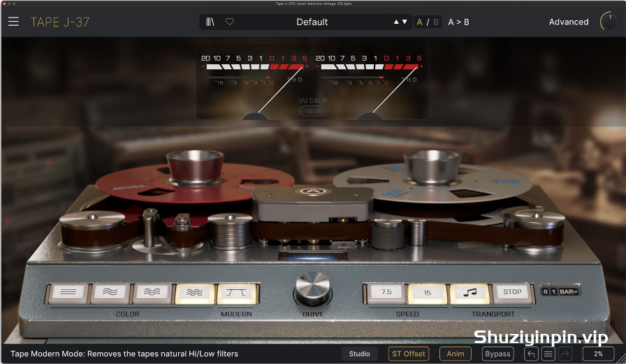The height and width of the screenshot is (364, 626).
Task: Click the STOP transport button
Action: tap(512, 293)
